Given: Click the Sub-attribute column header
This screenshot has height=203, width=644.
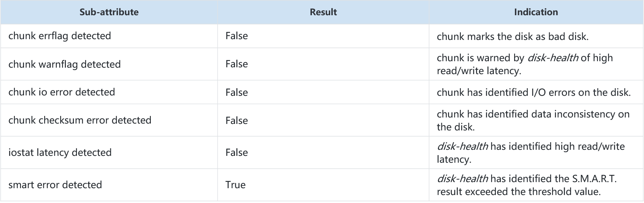Looking at the screenshot, I should [x=109, y=12].
